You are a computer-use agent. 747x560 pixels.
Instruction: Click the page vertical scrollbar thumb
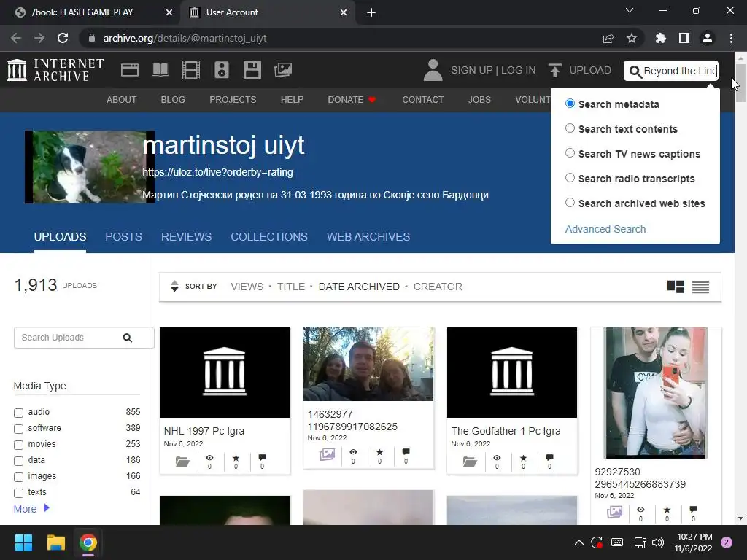740,82
